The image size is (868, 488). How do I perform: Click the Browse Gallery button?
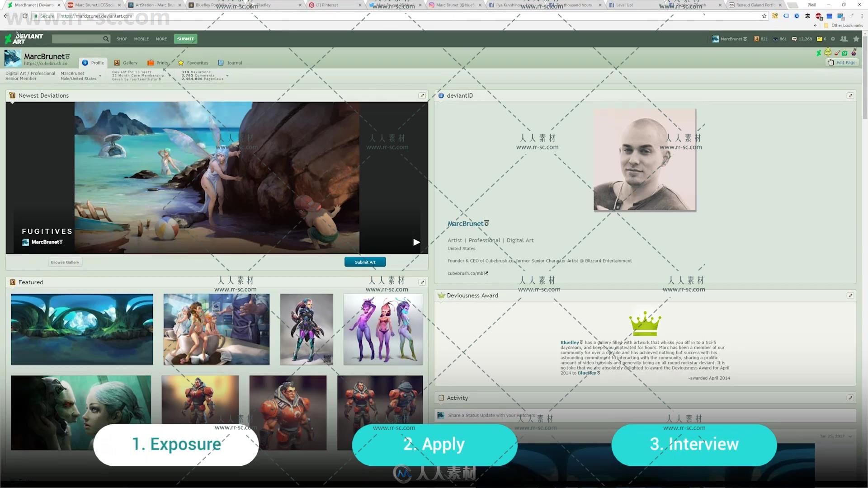pos(65,262)
